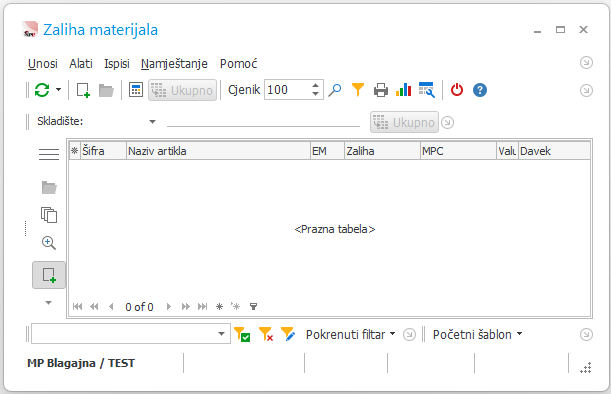
Task: Go to previous page in navigator
Action: point(94,307)
